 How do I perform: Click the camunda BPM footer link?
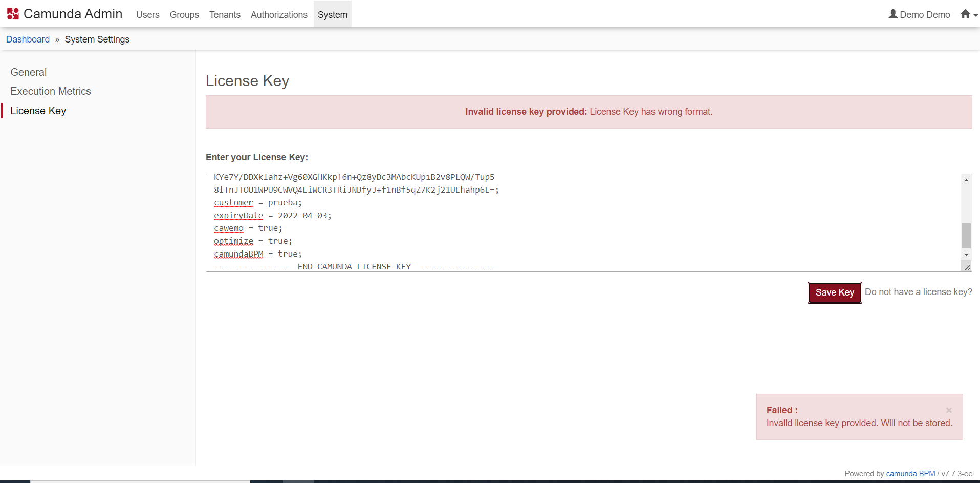point(910,474)
